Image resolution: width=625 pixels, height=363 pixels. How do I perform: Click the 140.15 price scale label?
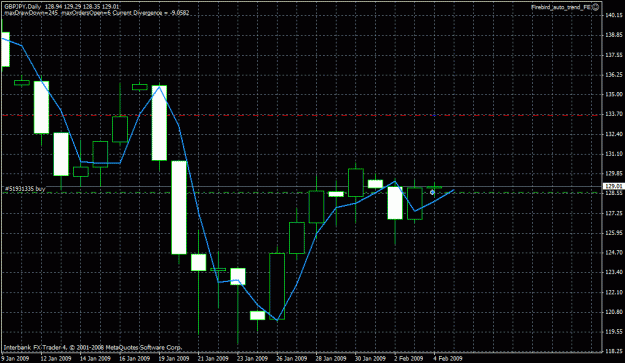(x=614, y=16)
